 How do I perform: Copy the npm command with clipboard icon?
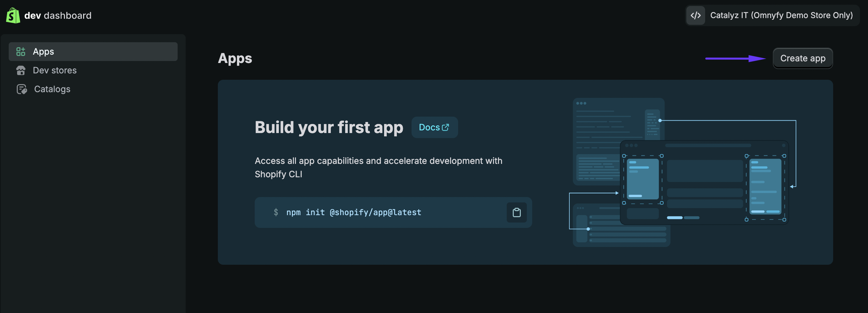pyautogui.click(x=516, y=212)
